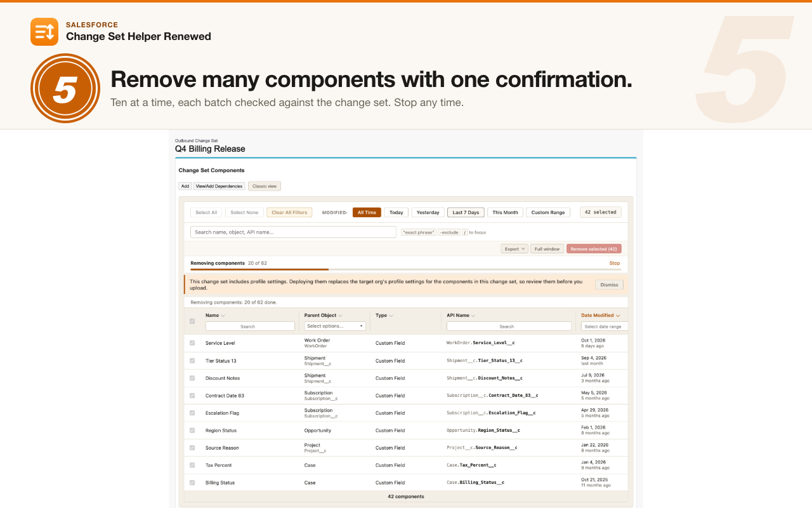This screenshot has height=508, width=812.
Task: Click the Name column search box
Action: click(x=250, y=326)
